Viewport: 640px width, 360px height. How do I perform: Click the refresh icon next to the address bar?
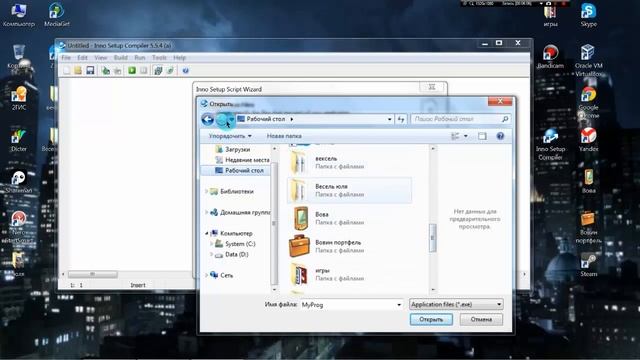[x=401, y=119]
